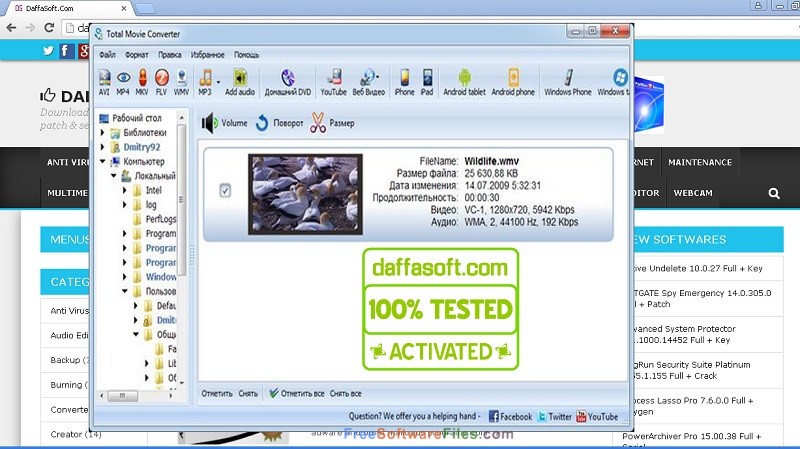The height and width of the screenshot is (449, 800).
Task: Click the Windows tablet preset icon
Action: (615, 82)
